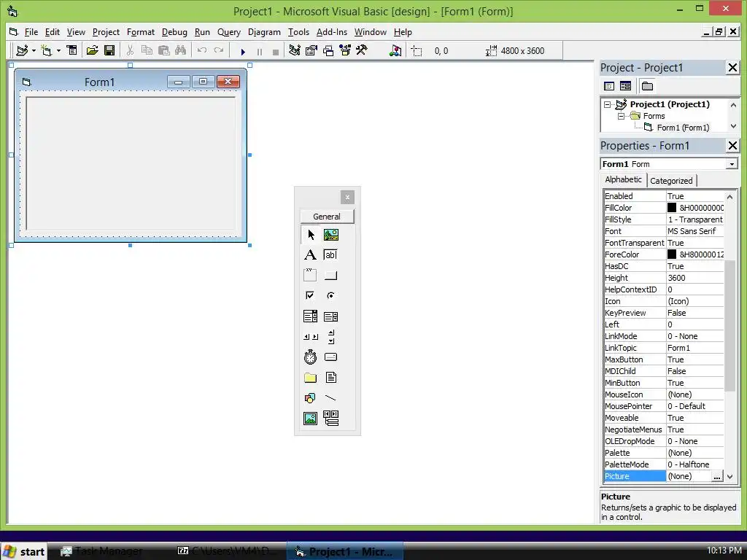Click View Code icon in Project panel

[x=609, y=86]
